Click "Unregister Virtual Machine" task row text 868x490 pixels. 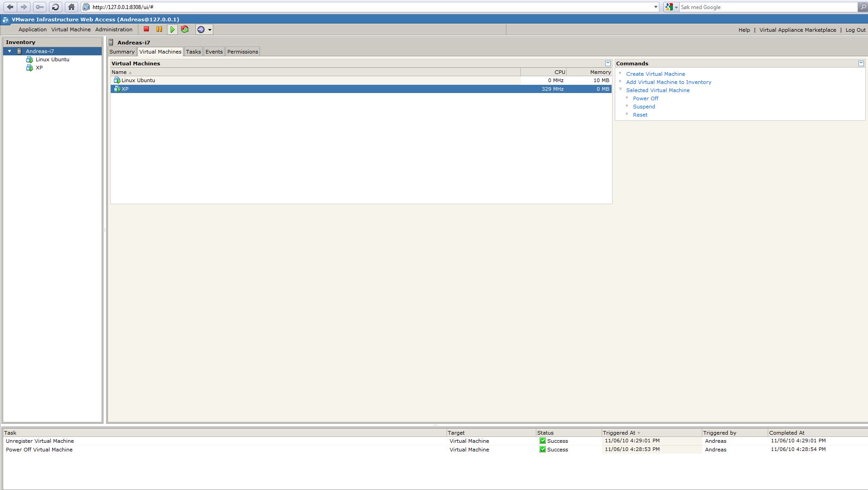pos(40,441)
